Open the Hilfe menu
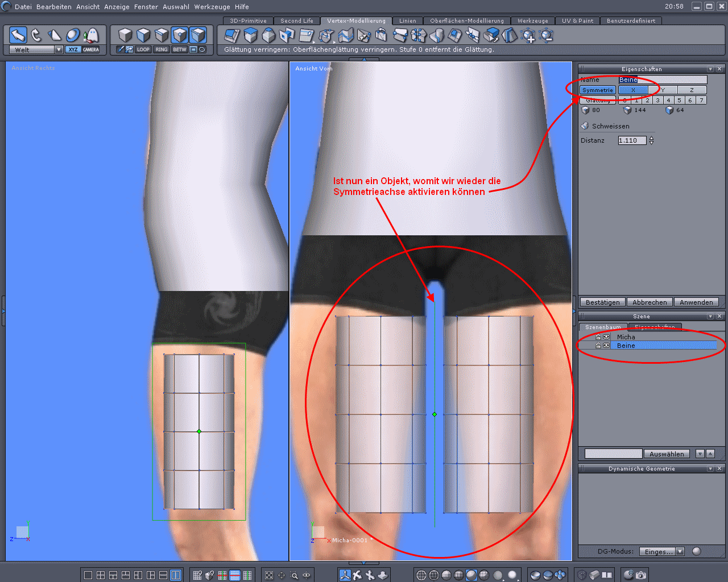The width and height of the screenshot is (728, 582). point(242,7)
